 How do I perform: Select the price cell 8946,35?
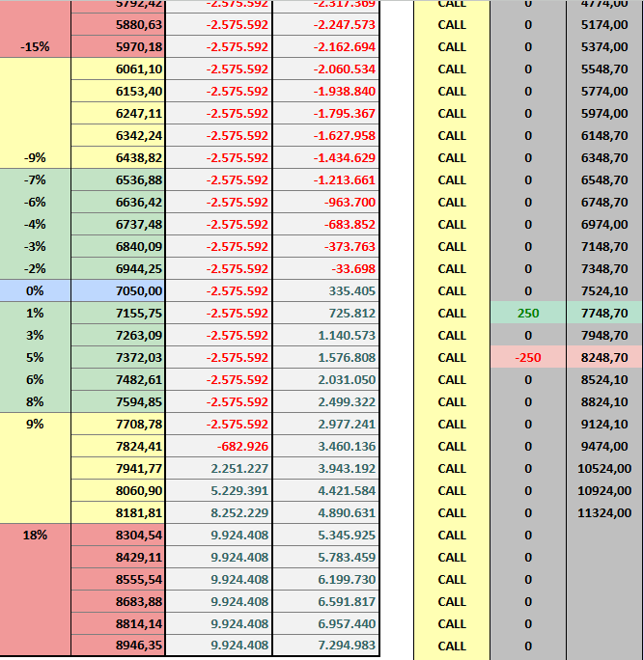(118, 646)
